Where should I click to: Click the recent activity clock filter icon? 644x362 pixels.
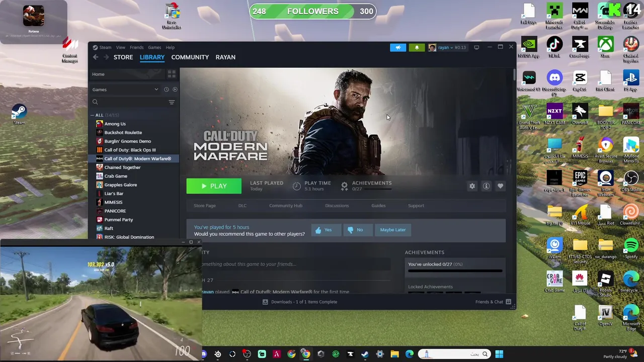coord(166,89)
